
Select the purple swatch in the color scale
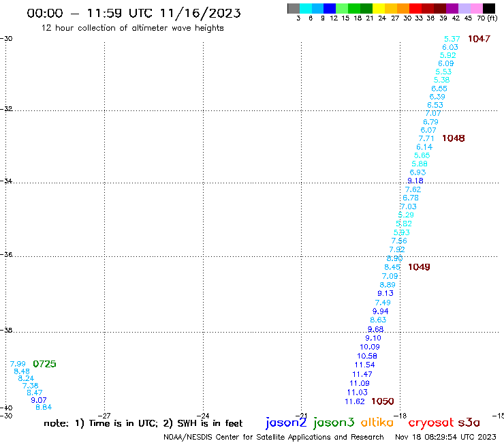coord(452,8)
